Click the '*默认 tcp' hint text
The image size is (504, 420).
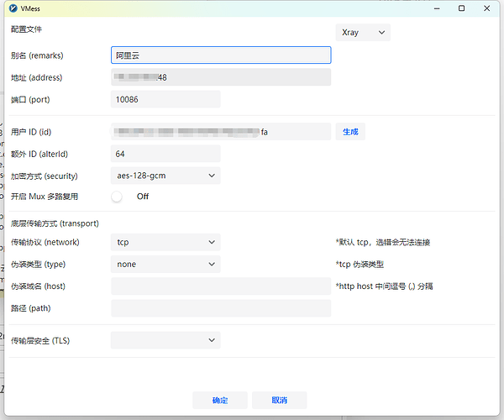point(383,242)
